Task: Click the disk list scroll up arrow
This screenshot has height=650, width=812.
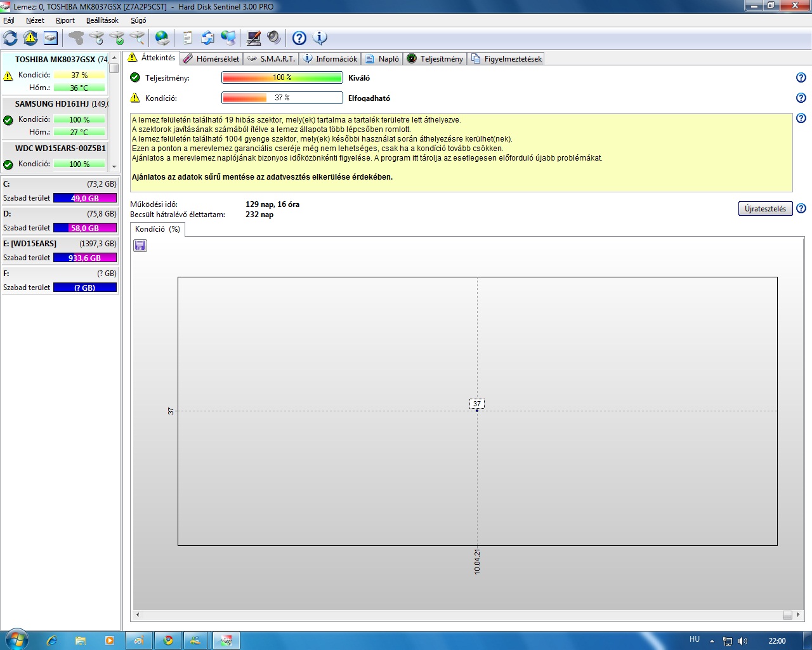Action: coord(114,58)
